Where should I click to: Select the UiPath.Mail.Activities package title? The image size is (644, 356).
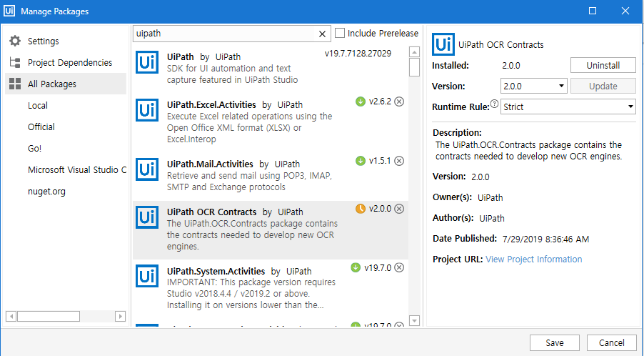tap(210, 164)
